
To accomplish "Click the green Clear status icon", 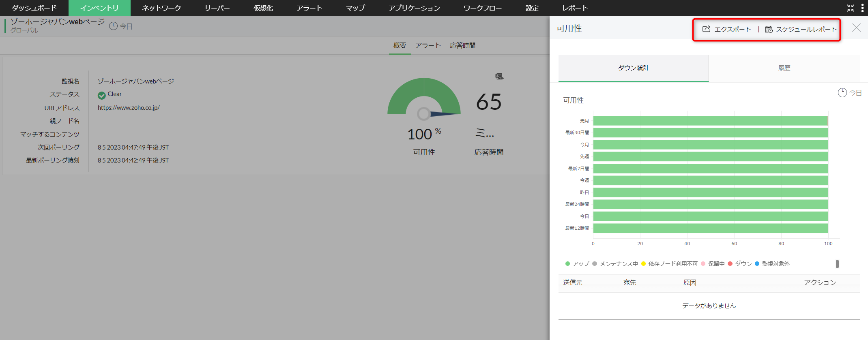I will click(x=101, y=95).
